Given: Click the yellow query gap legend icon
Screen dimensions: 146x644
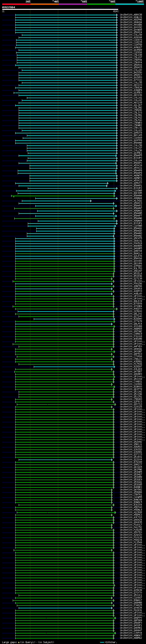Looking at the screenshot, I should tap(19, 642).
